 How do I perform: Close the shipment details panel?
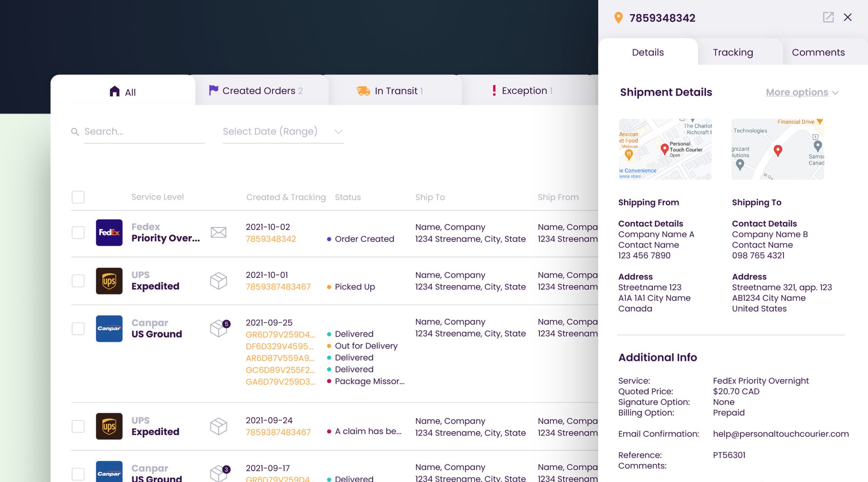pos(848,18)
